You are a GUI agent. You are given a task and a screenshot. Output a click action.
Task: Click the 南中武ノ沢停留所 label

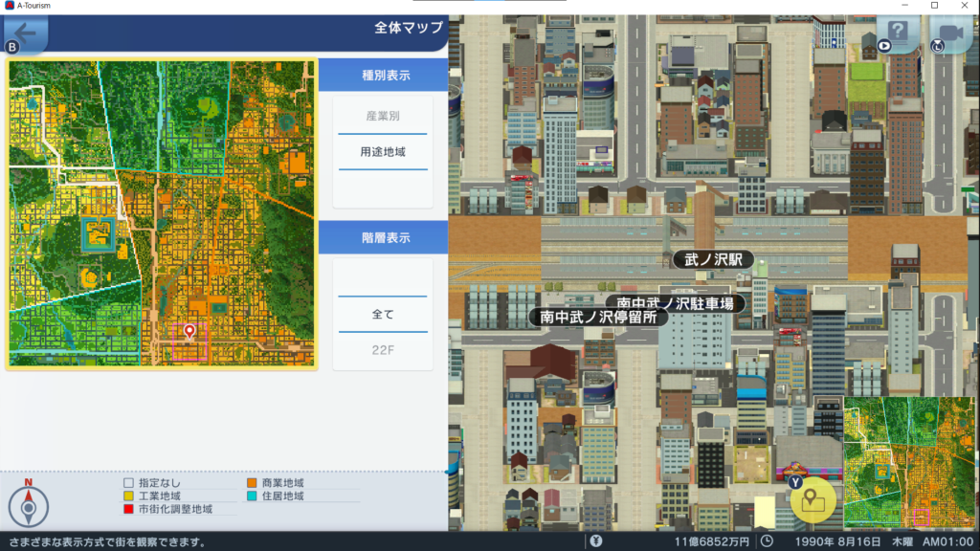pos(598,317)
